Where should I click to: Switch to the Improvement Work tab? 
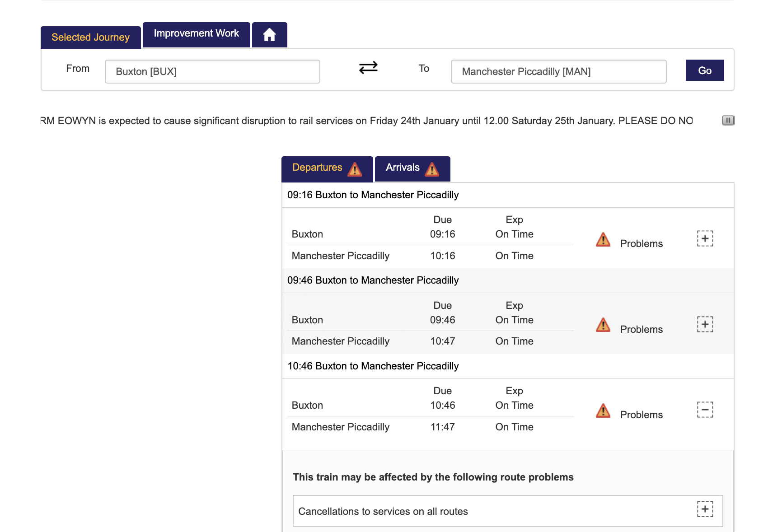pyautogui.click(x=196, y=34)
